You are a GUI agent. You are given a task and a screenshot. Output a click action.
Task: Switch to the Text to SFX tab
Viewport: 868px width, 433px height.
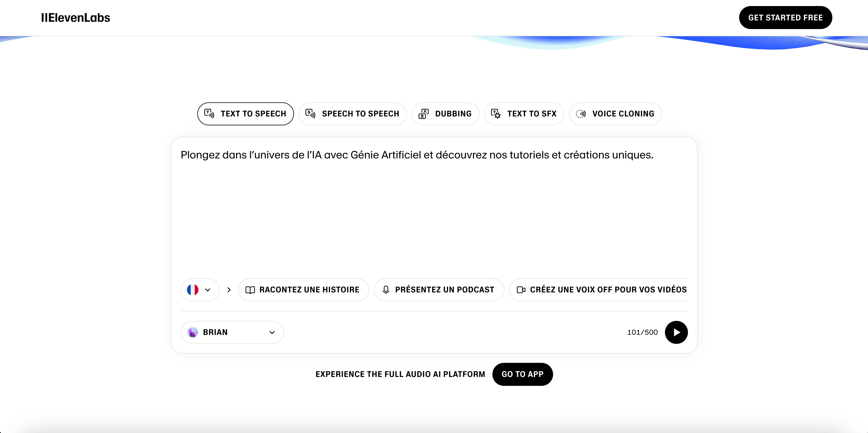[x=524, y=114]
